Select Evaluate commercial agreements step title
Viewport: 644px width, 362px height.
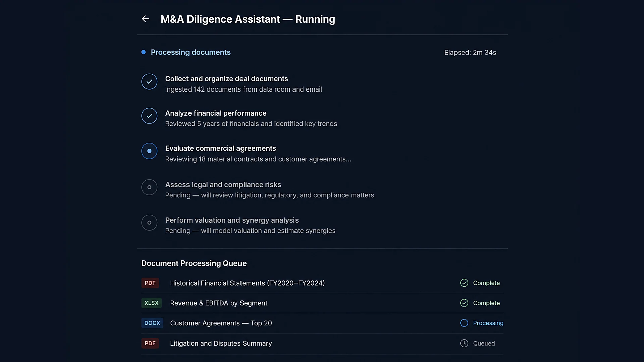(220, 148)
